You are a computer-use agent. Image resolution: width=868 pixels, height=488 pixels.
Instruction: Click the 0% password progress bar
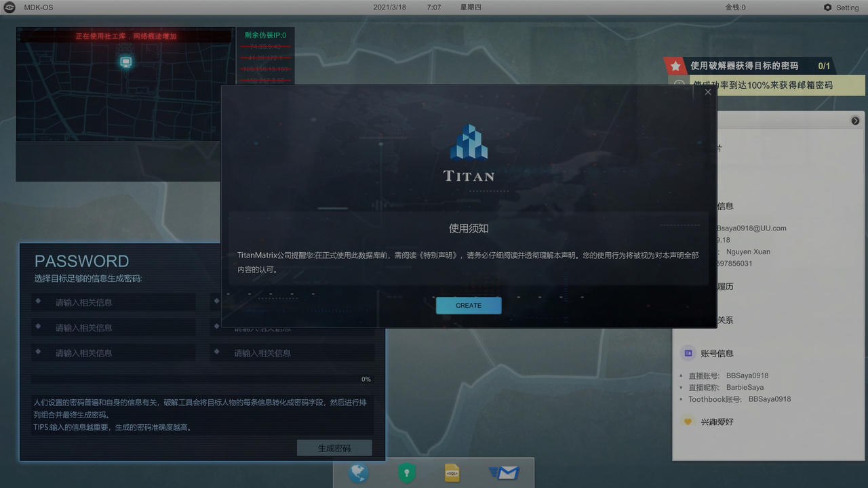point(202,380)
